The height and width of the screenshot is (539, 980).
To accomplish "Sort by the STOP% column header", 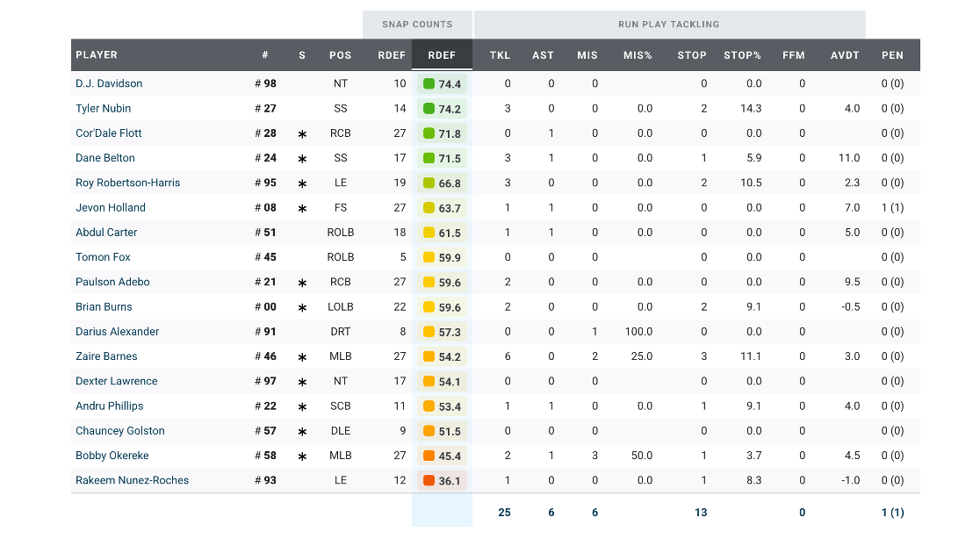I will (x=742, y=55).
